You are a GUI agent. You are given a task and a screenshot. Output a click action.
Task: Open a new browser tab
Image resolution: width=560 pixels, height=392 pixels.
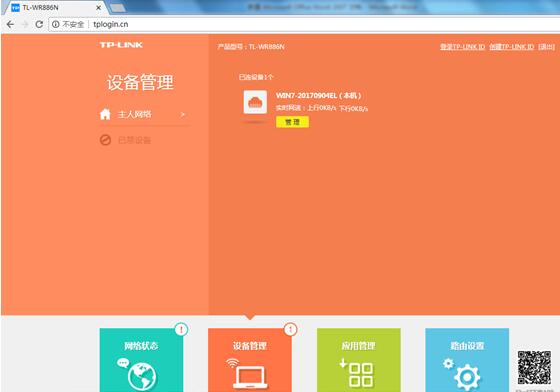tap(117, 8)
